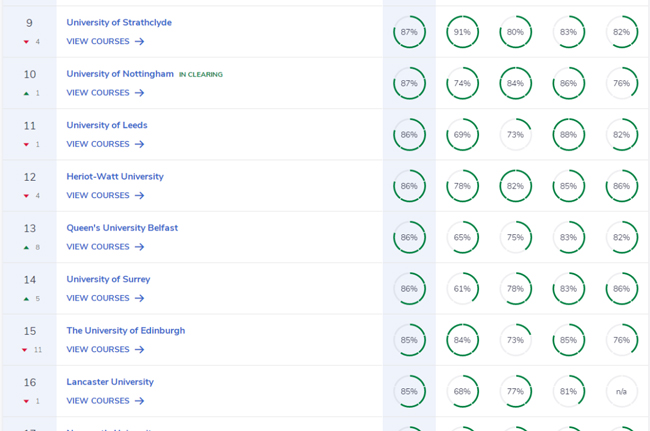
Task: Click View Courses for University of Leeds
Action: click(x=98, y=144)
